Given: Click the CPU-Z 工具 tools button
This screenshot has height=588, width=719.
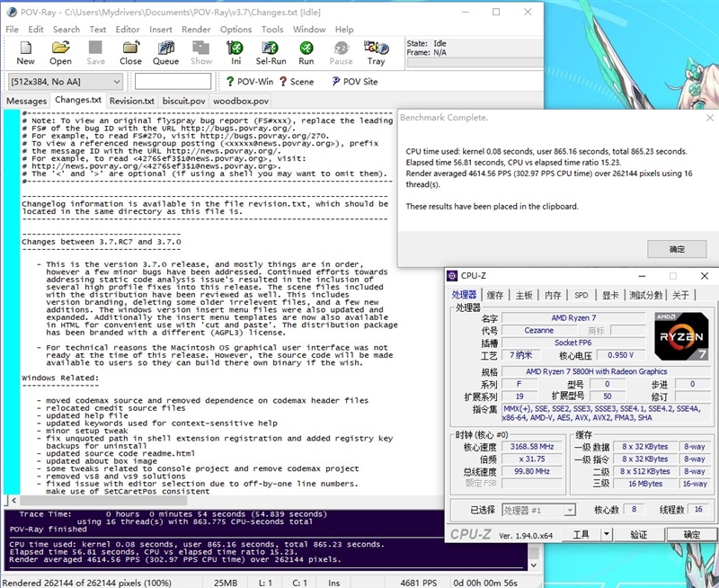Looking at the screenshot, I should 581,534.
